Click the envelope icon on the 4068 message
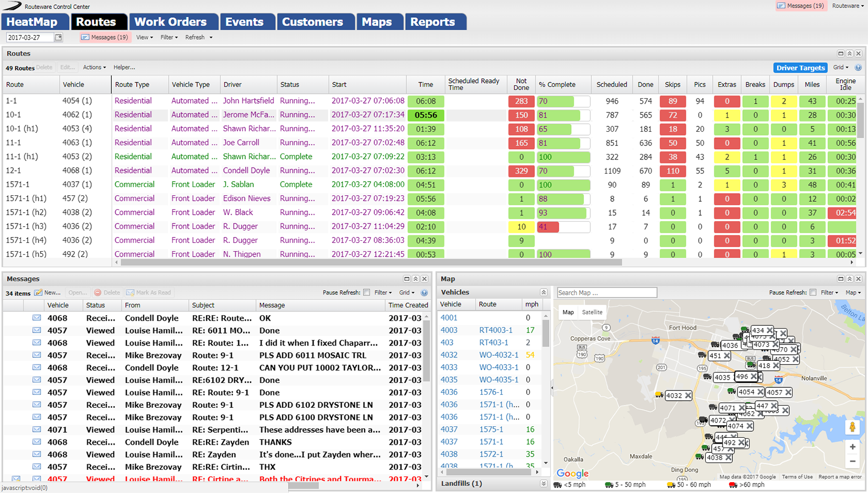868x493 pixels. (36, 318)
